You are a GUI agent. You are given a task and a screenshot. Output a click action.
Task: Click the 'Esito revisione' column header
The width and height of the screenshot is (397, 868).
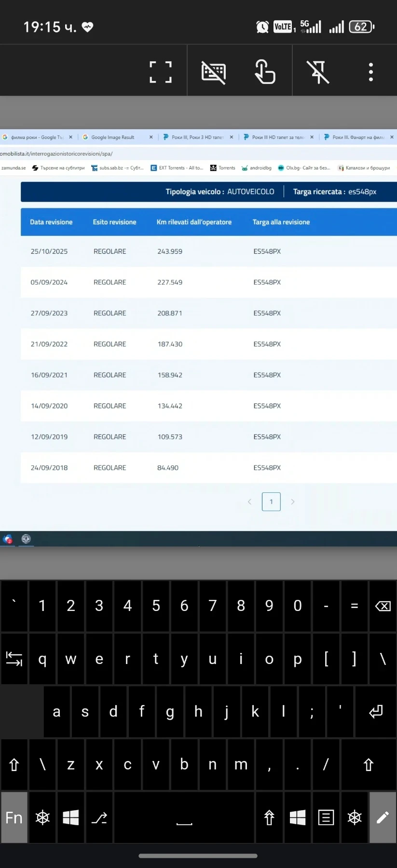tap(114, 222)
